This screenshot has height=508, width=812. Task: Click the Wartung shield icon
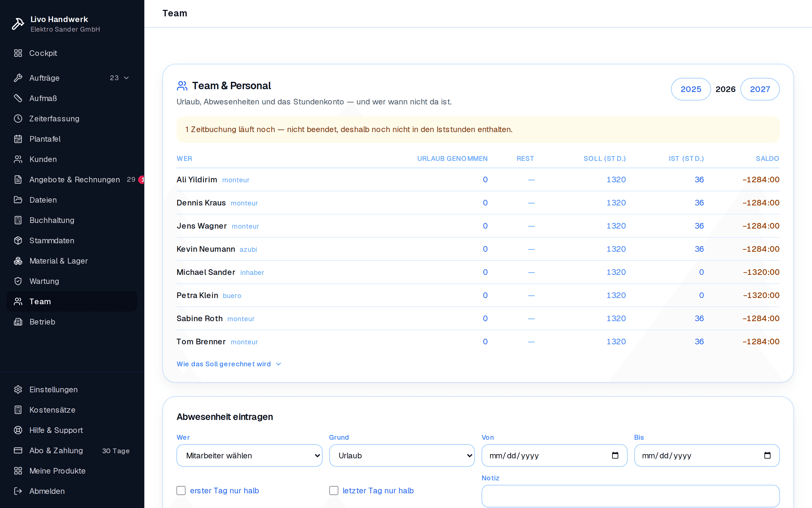coord(18,281)
